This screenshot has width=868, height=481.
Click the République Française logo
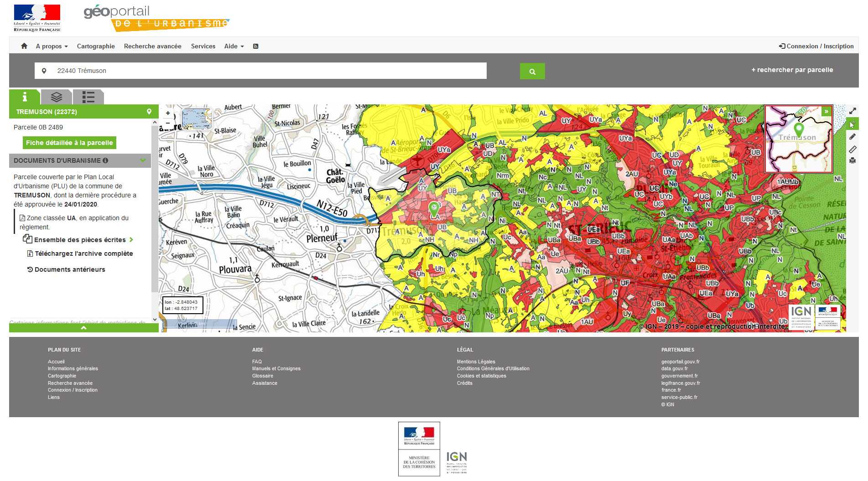(37, 18)
